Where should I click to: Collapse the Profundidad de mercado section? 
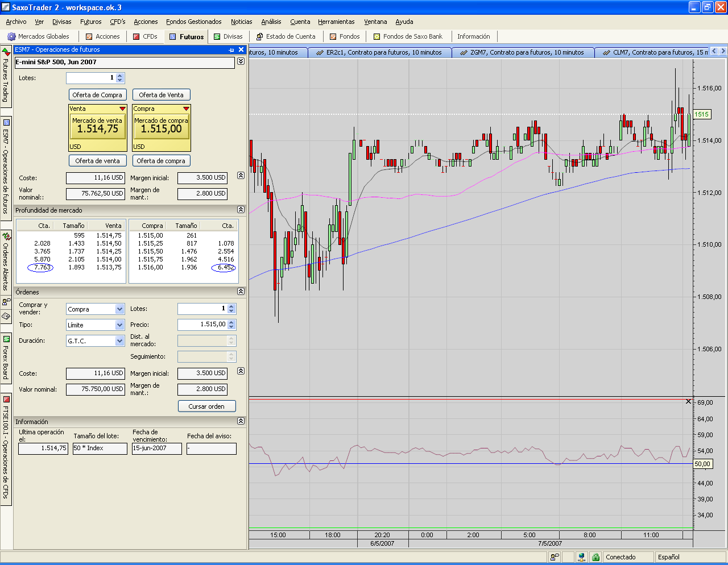pyautogui.click(x=241, y=210)
